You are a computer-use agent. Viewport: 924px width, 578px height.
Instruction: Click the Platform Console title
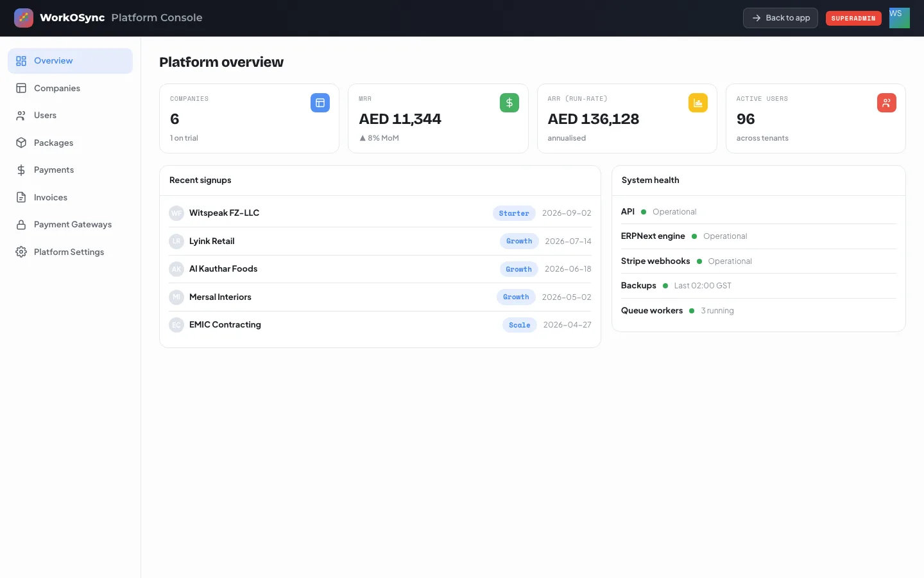coord(157,18)
